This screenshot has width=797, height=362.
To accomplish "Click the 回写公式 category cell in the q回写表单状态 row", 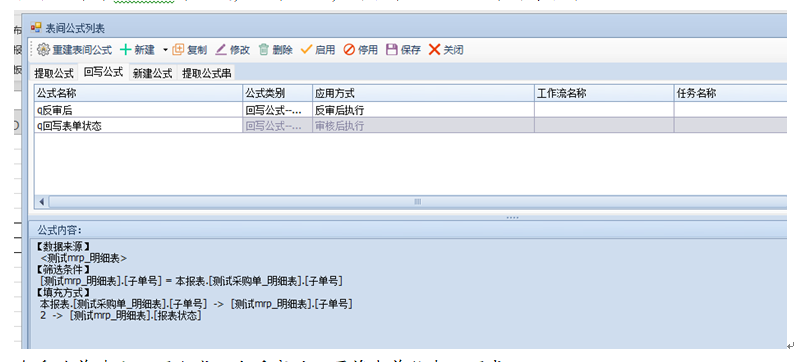I will 278,126.
